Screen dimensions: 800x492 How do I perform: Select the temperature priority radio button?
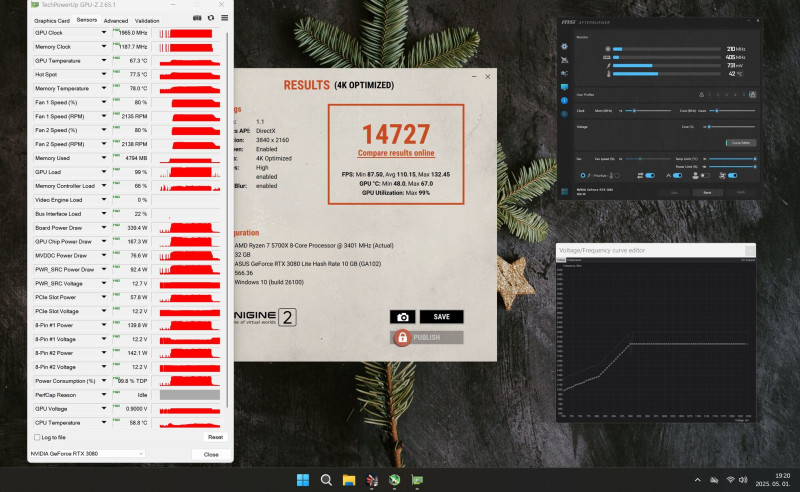(617, 176)
